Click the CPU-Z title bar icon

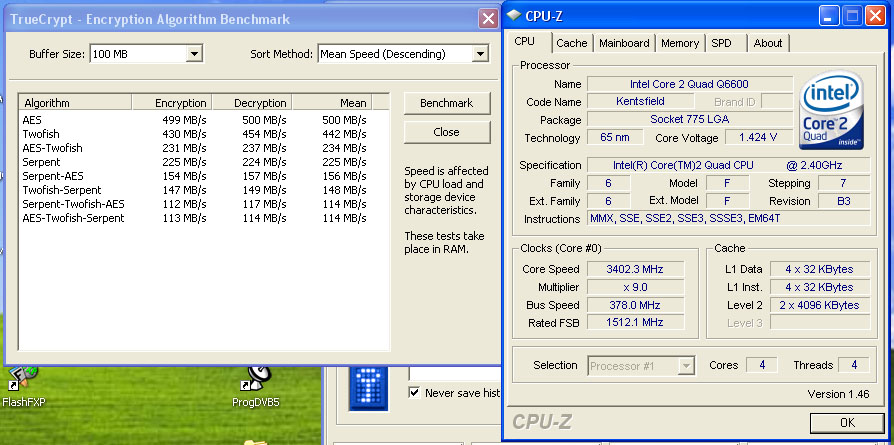click(x=514, y=16)
